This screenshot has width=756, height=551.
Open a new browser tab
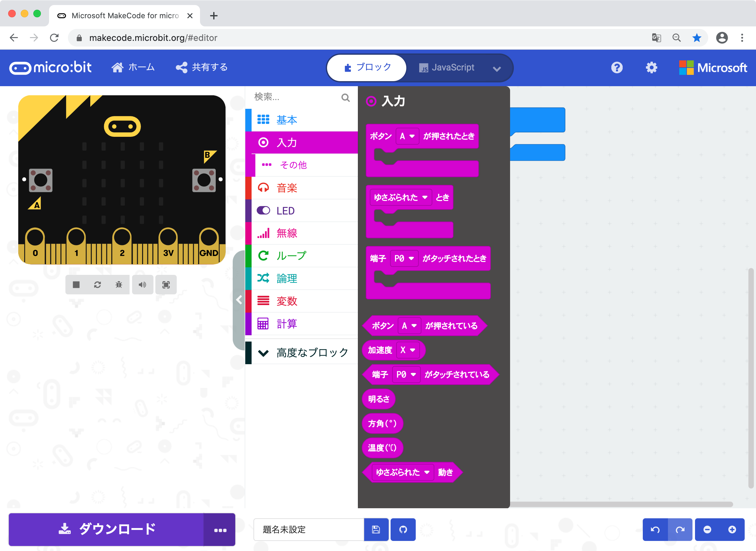pos(214,16)
